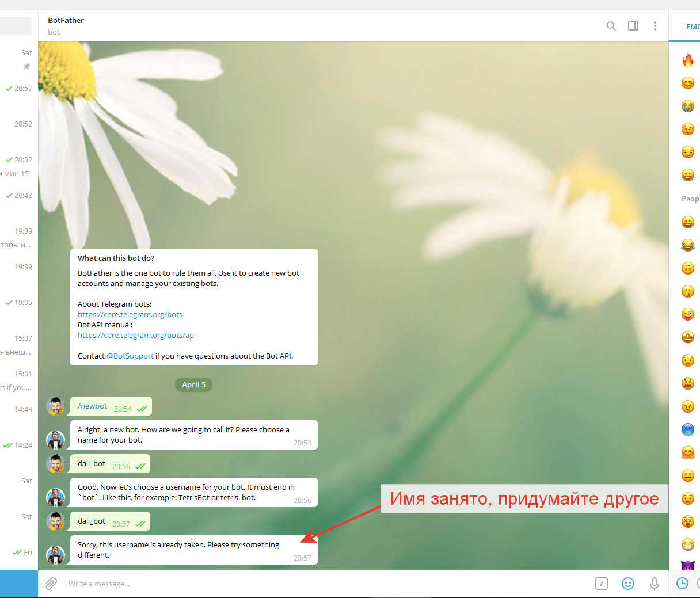Insert the cold blue face emoji
Viewport: 700px width, 598px height.
coord(688,429)
